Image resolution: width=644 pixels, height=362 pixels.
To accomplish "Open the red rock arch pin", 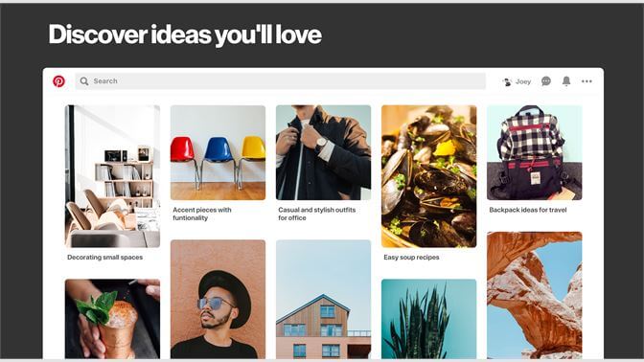I will (x=535, y=295).
